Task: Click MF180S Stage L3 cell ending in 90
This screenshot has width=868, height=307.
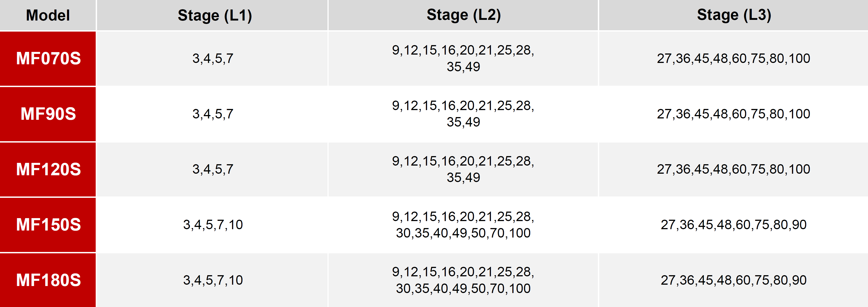Action: (x=733, y=280)
